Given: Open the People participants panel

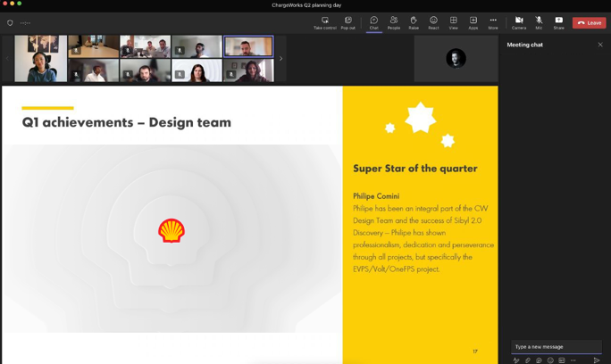Looking at the screenshot, I should [393, 22].
